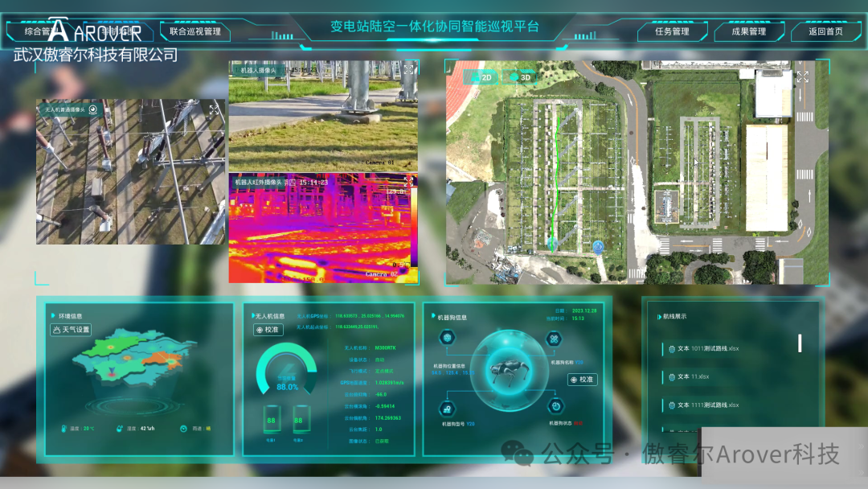Click the robot dog model hexagon icon

(x=448, y=405)
